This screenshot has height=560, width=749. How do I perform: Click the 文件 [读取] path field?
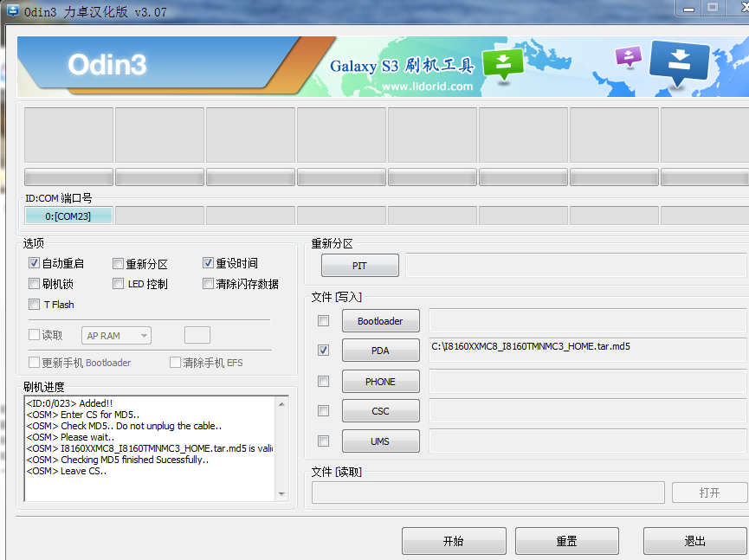click(x=488, y=492)
